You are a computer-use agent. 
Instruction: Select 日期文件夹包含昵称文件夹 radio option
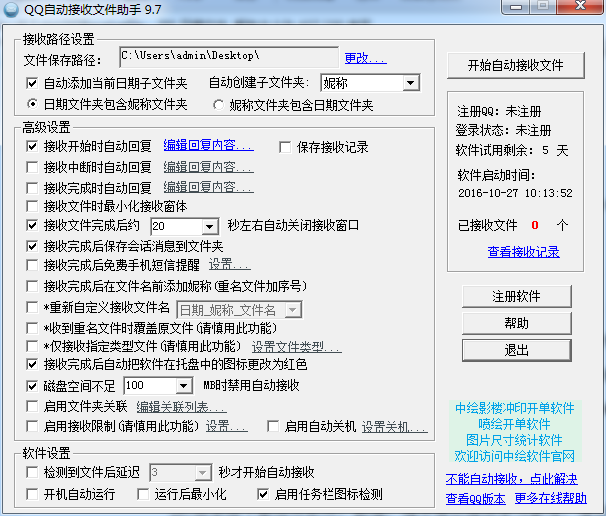(x=32, y=104)
